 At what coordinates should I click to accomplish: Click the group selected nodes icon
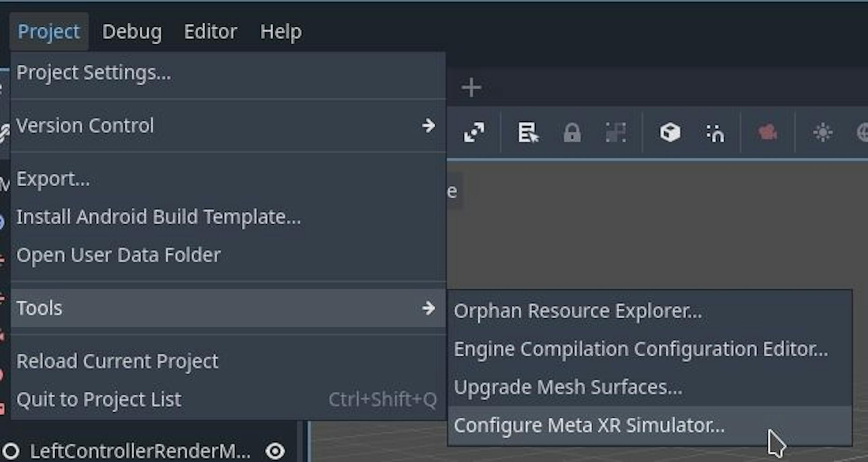pos(616,133)
